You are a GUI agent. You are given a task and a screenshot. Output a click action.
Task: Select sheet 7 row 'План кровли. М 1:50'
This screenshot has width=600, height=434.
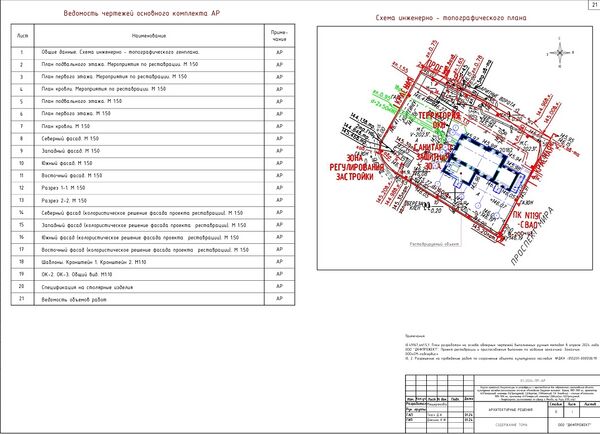153,126
